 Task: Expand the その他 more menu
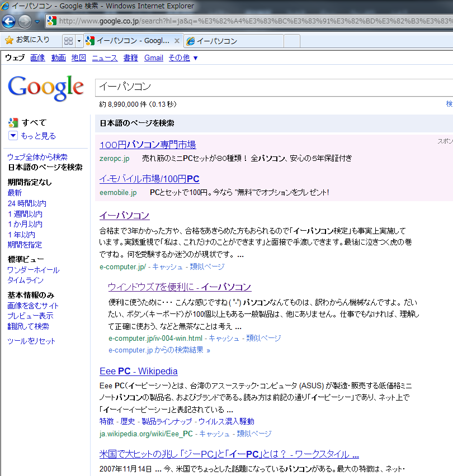(x=183, y=58)
